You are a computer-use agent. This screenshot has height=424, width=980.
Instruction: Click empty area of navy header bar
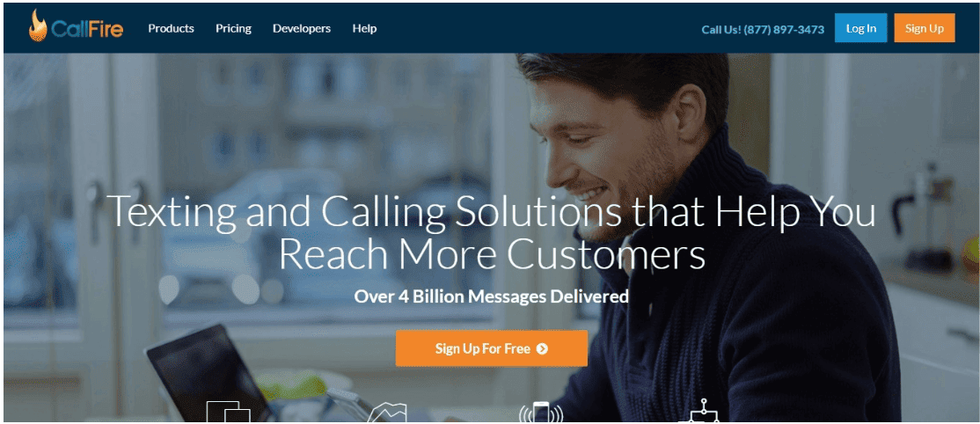pyautogui.click(x=531, y=28)
